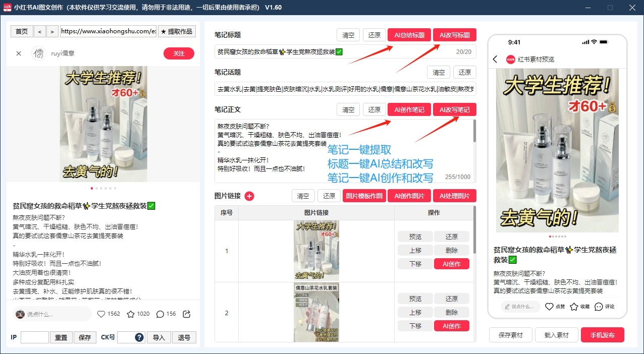Viewport: 644px width, 354px height.
Task: Click the CK号 help question mark icon
Action: pos(139,337)
